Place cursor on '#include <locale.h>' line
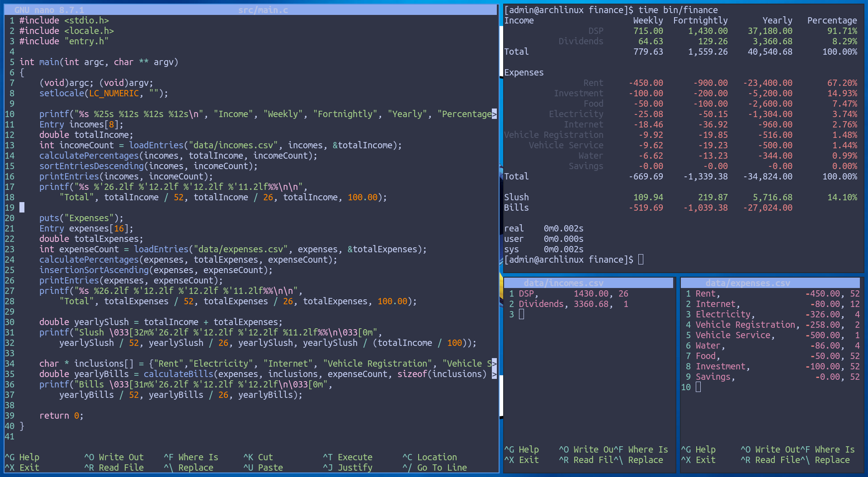Viewport: 868px width, 477px height. pyautogui.click(x=66, y=31)
